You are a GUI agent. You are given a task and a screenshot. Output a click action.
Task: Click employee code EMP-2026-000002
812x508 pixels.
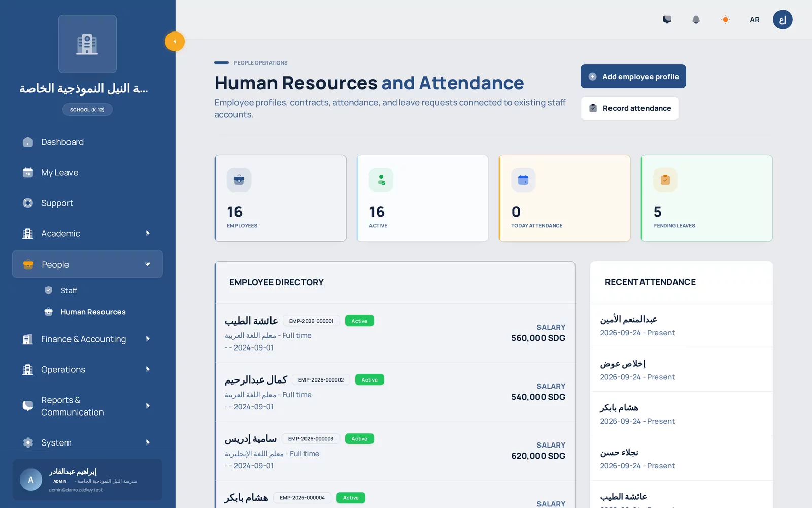pyautogui.click(x=321, y=380)
